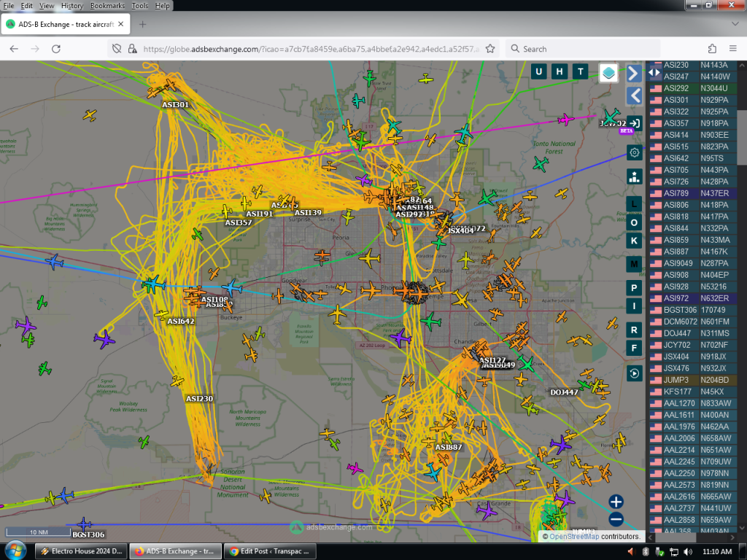This screenshot has width=747, height=560.
Task: Switch to Edit Post Chrome taskbar window
Action: (270, 551)
